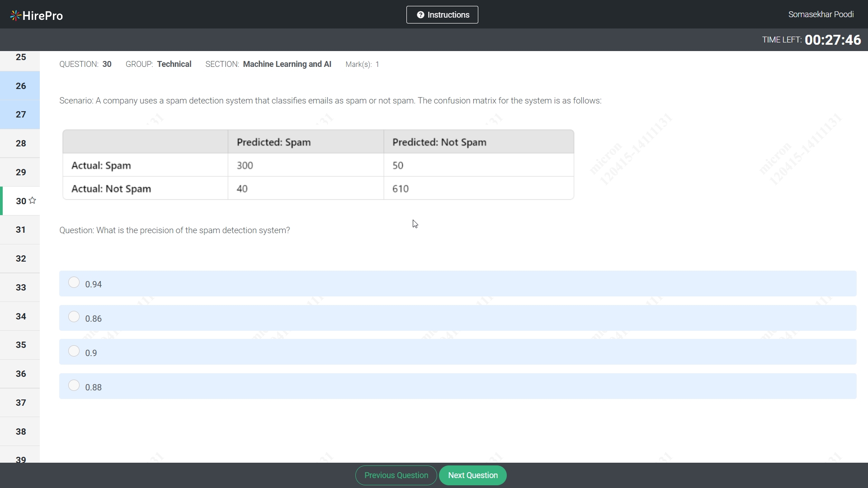Click the scenario description text
The image size is (868, 488).
(x=330, y=101)
